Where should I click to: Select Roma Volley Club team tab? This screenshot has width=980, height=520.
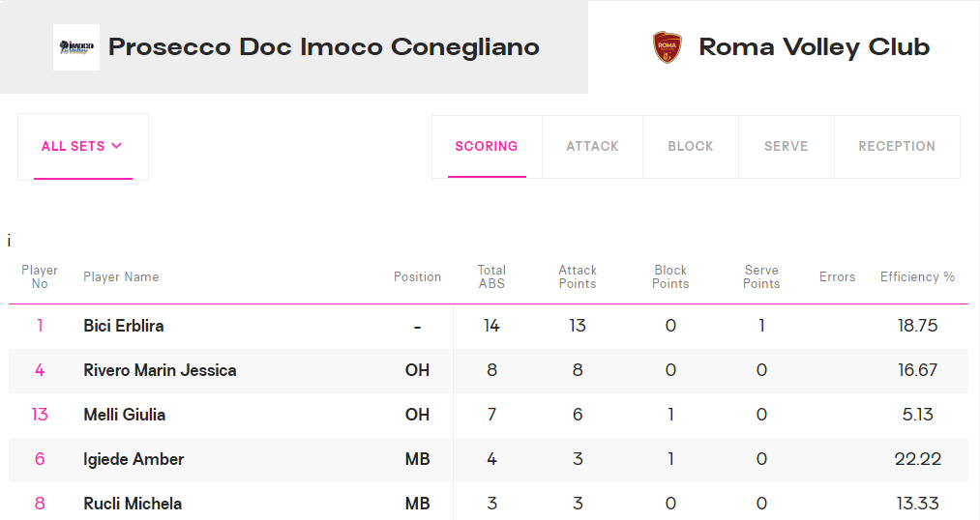point(784,46)
